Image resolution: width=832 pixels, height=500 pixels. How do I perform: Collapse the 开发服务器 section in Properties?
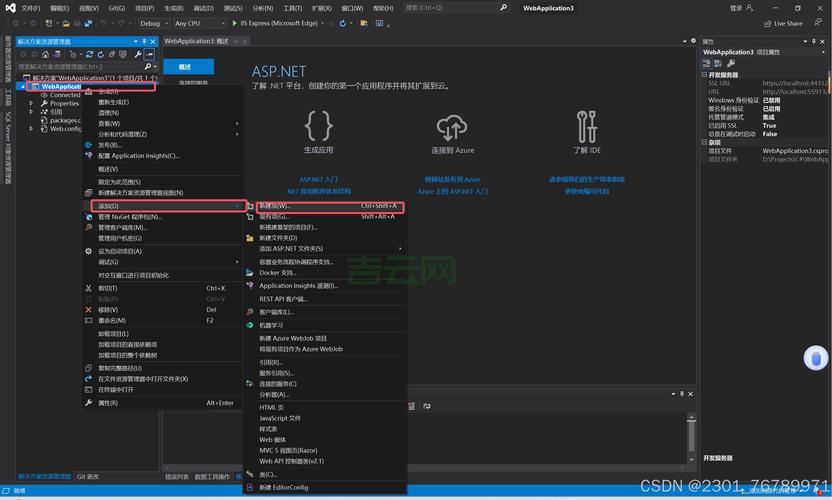[705, 75]
